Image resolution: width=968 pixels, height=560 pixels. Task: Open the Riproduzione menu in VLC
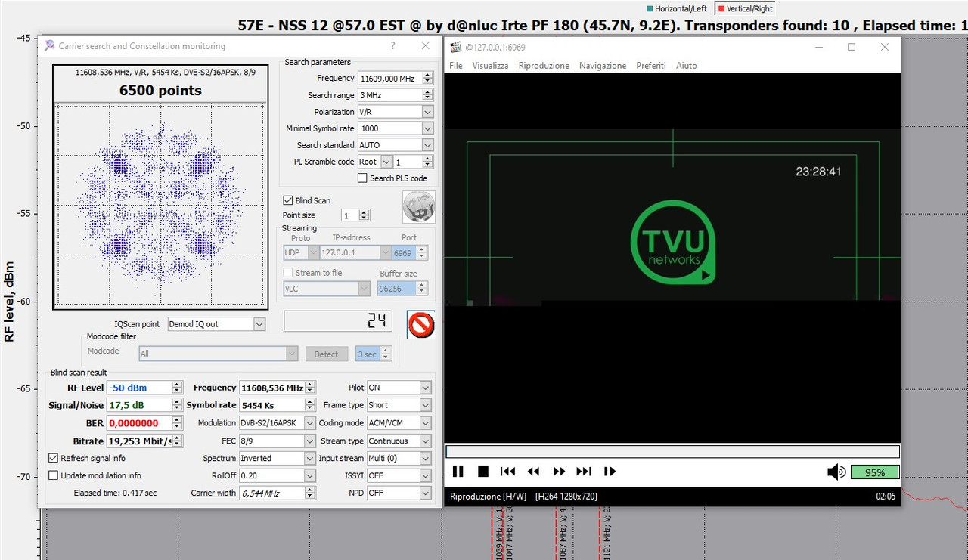click(x=544, y=66)
